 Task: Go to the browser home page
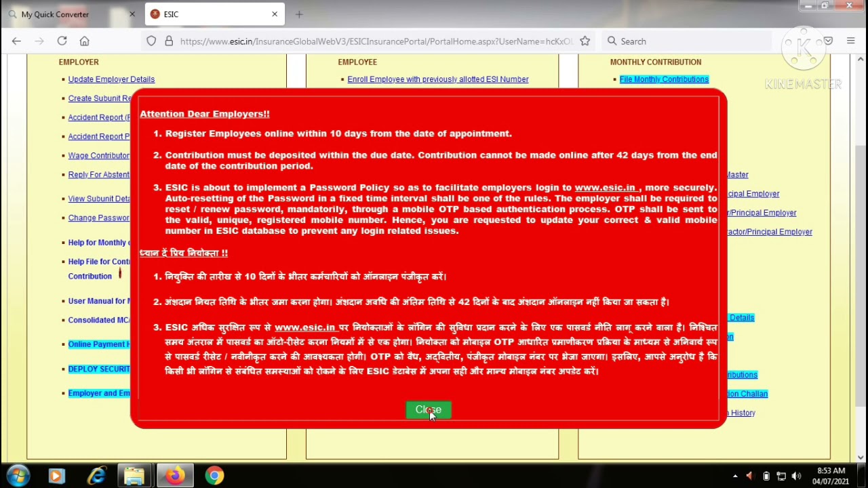click(85, 41)
